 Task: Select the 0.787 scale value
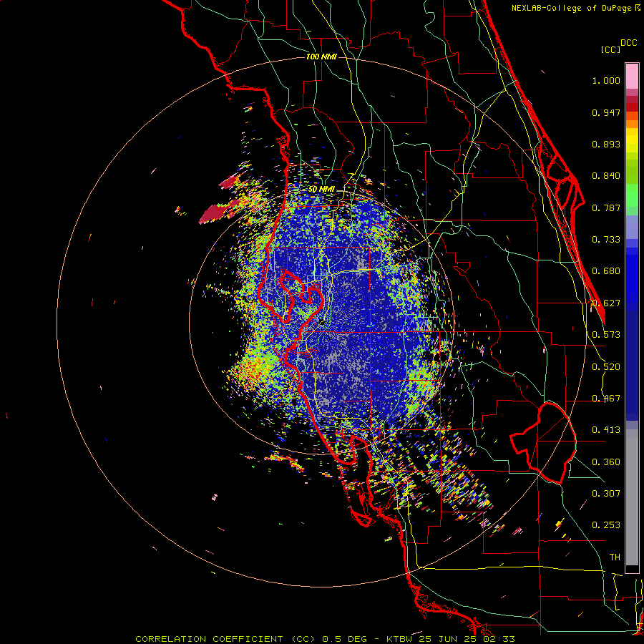pyautogui.click(x=606, y=208)
